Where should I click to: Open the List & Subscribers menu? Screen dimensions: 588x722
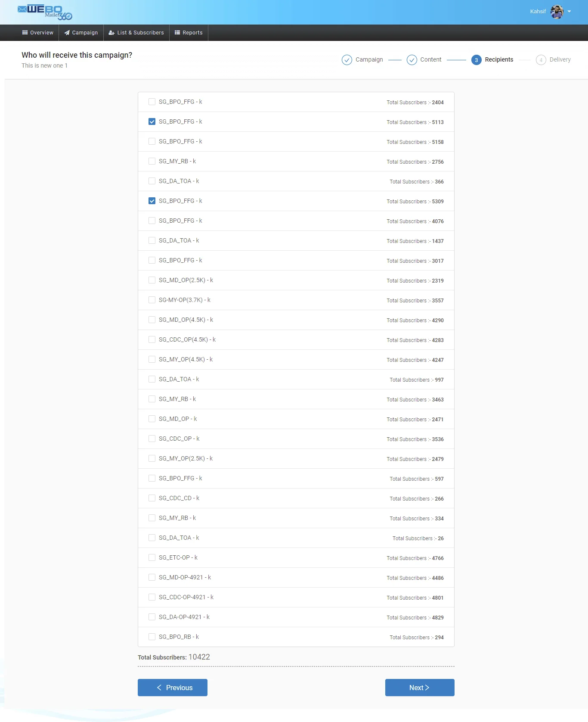pyautogui.click(x=136, y=33)
